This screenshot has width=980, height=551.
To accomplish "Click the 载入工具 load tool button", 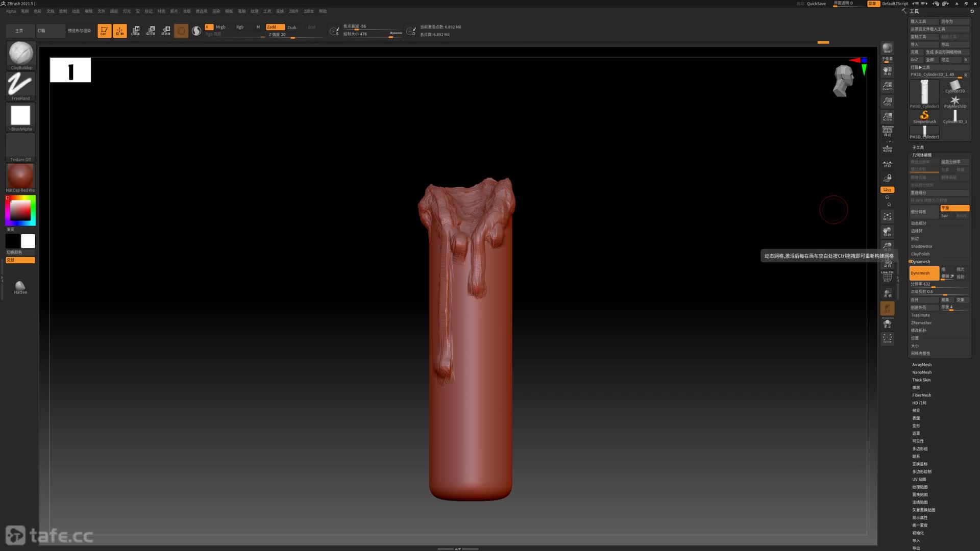I will [x=924, y=21].
